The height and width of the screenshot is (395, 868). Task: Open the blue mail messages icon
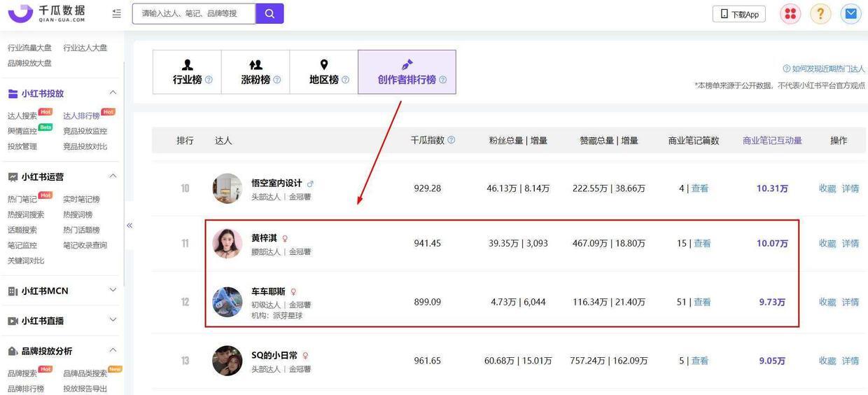850,14
